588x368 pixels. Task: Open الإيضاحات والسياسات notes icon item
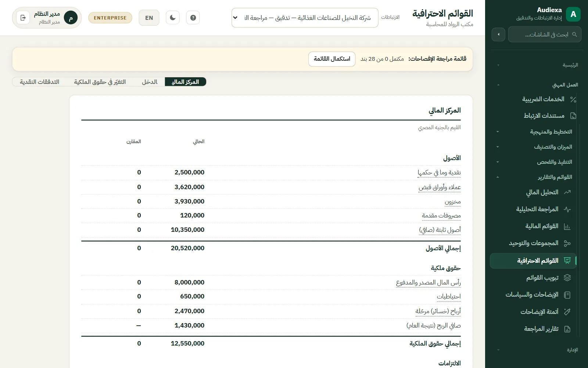coord(534,295)
